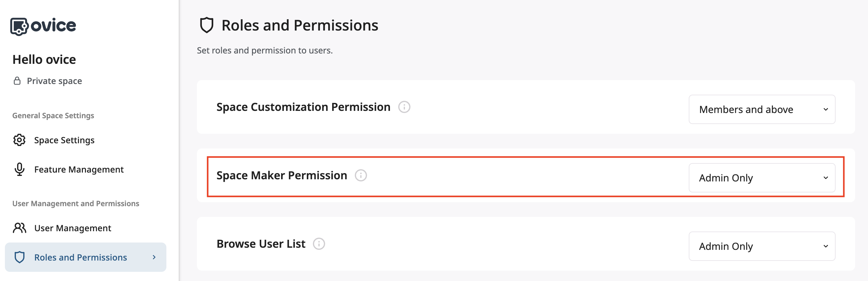Click the shield icon beside page title
The height and width of the screenshot is (281, 868).
[206, 25]
